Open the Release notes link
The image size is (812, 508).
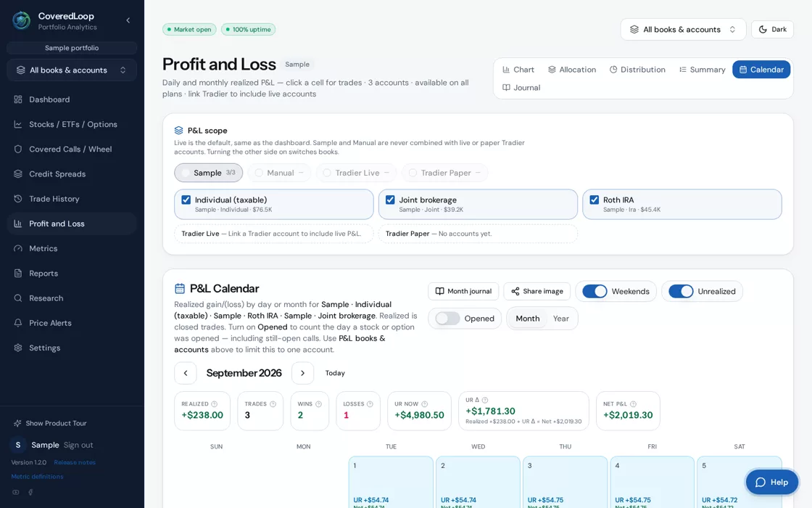tap(75, 462)
